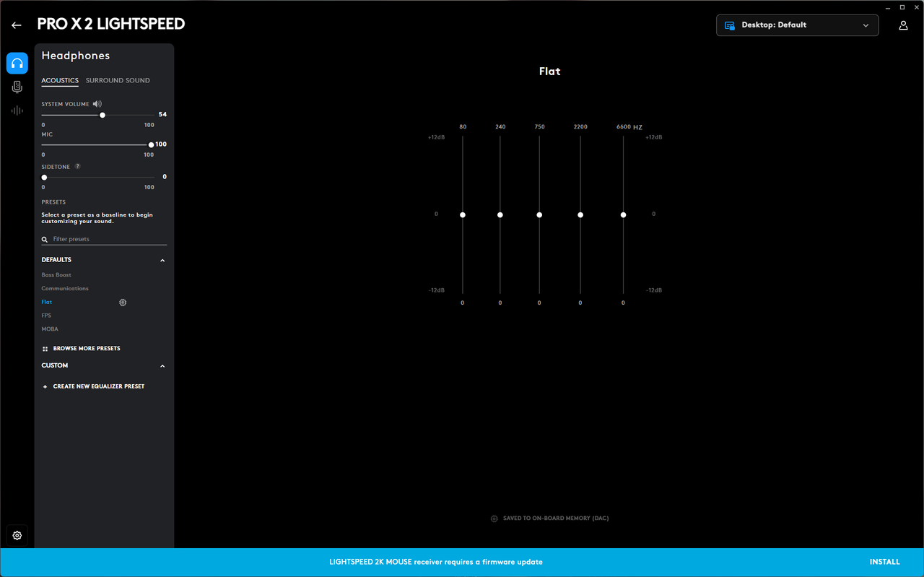Click the Saved to On-Board Memory label

pos(556,519)
